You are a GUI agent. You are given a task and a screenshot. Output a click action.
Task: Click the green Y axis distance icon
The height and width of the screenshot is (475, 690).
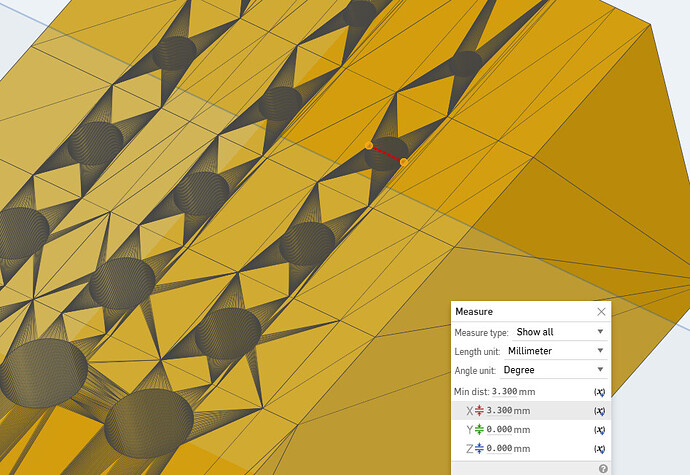click(x=477, y=430)
